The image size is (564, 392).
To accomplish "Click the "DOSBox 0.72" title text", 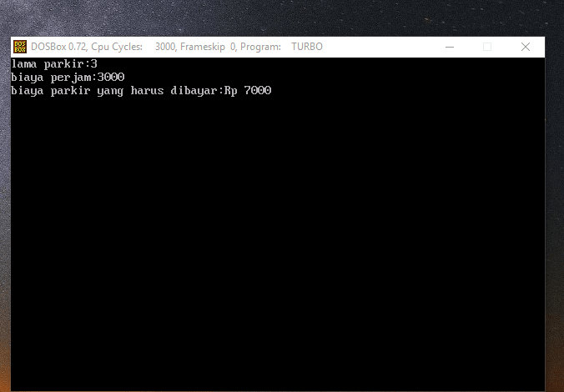I will [x=58, y=47].
